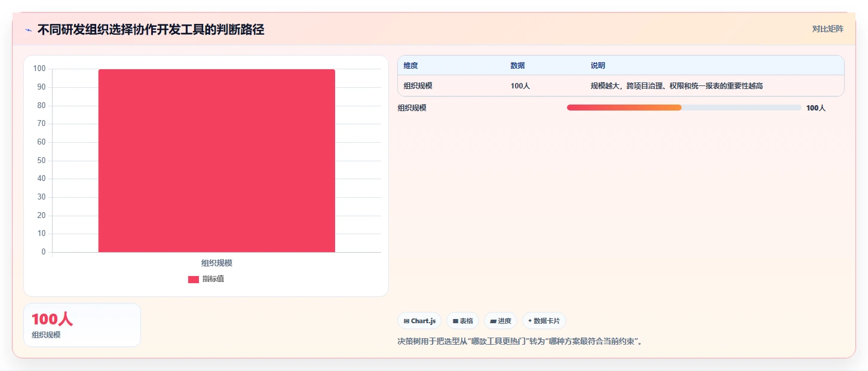Viewport: 868px width, 371px height.
Task: Click the red 组织规模 bar in chart
Action: (x=217, y=161)
